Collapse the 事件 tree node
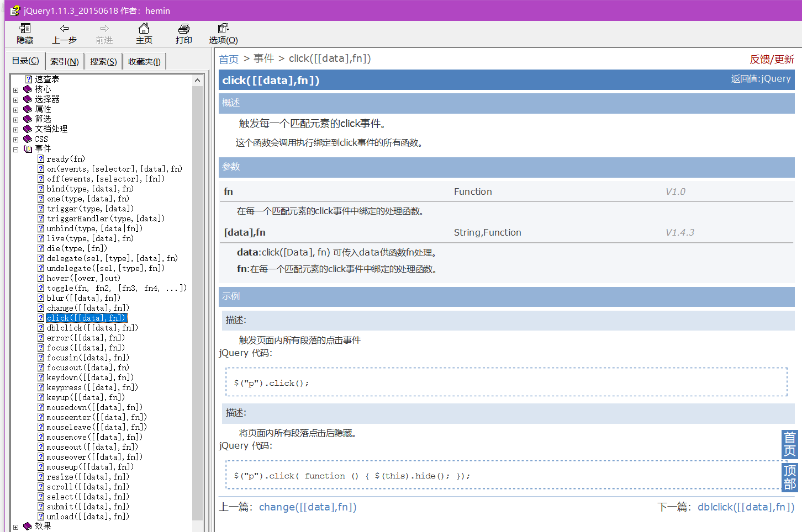This screenshot has width=802, height=532. pos(15,150)
